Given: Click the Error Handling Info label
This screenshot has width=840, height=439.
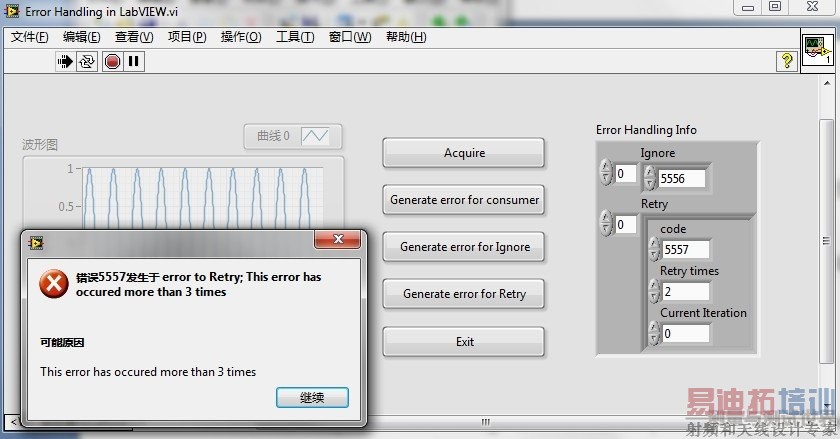Looking at the screenshot, I should point(646,130).
